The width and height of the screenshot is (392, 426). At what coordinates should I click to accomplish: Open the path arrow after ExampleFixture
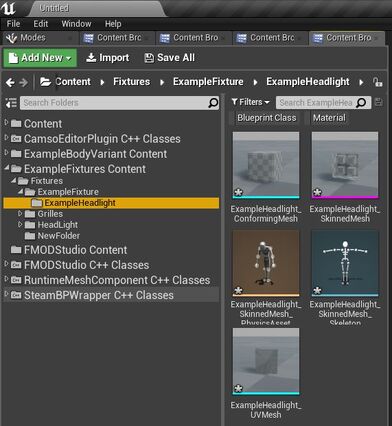255,82
